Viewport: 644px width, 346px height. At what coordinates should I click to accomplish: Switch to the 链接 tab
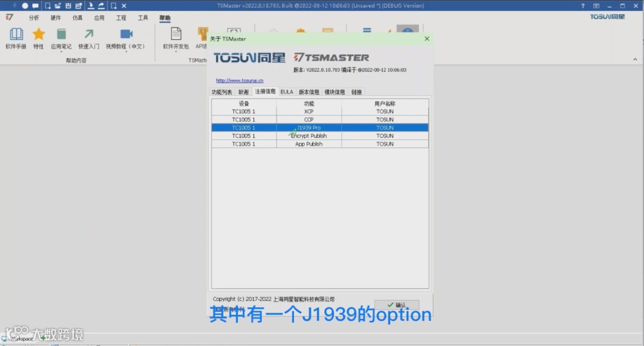(357, 92)
